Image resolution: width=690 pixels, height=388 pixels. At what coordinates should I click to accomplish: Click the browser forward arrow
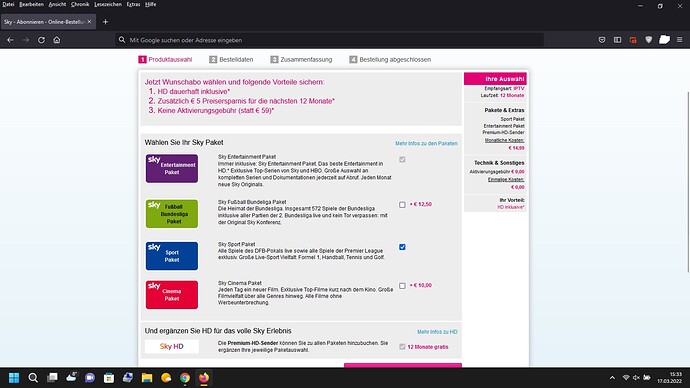[x=26, y=40]
